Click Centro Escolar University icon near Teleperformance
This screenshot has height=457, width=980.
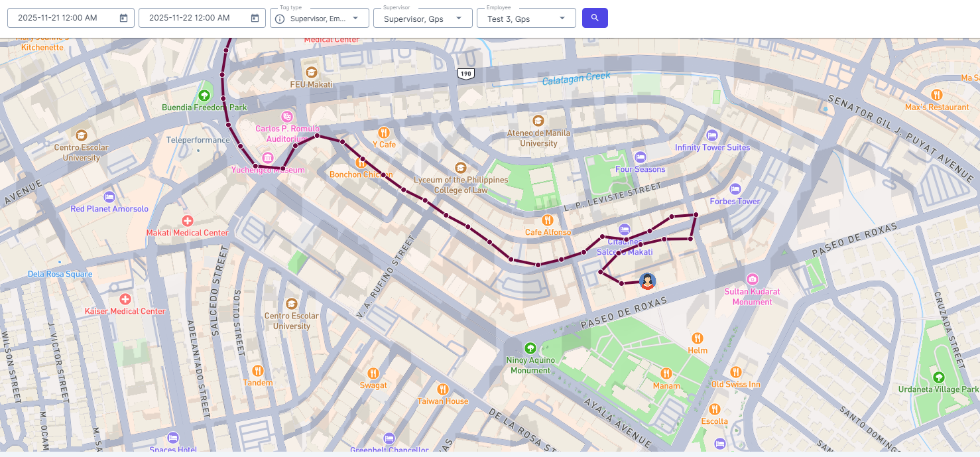pyautogui.click(x=81, y=135)
